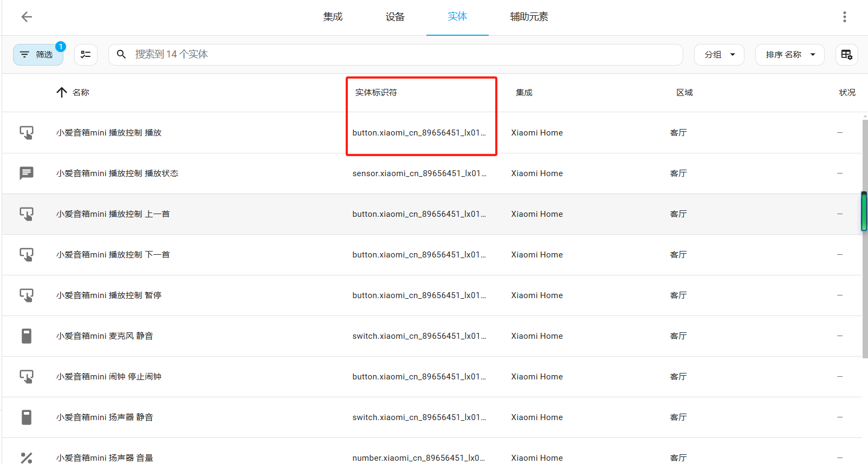Click Xiaomi Home in 播放状态 row

(x=537, y=173)
